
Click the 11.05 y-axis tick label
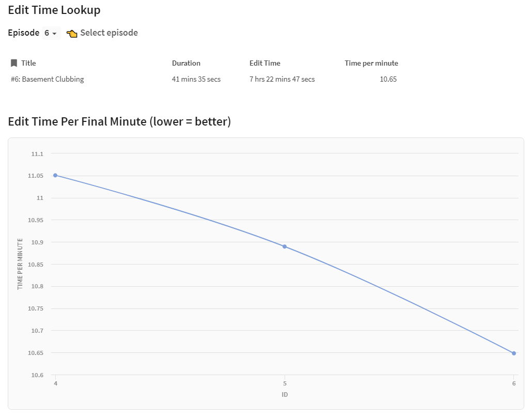36,176
